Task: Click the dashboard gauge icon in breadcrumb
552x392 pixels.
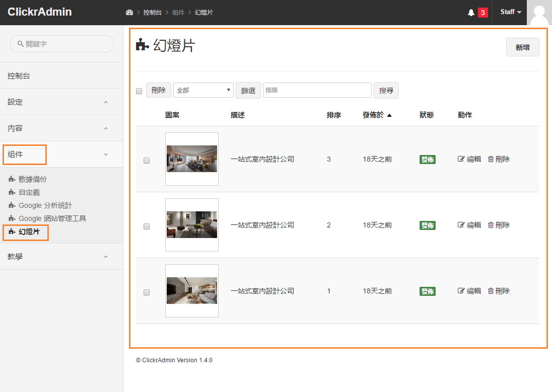Action: point(129,12)
